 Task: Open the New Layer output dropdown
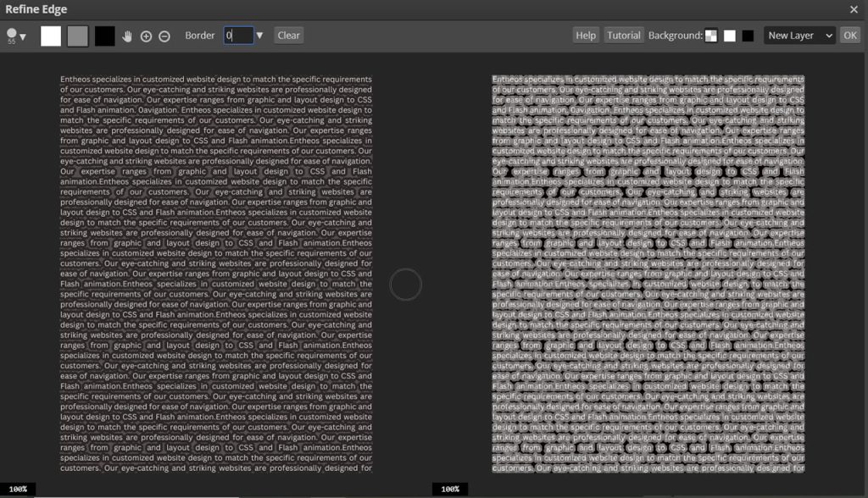(800, 36)
